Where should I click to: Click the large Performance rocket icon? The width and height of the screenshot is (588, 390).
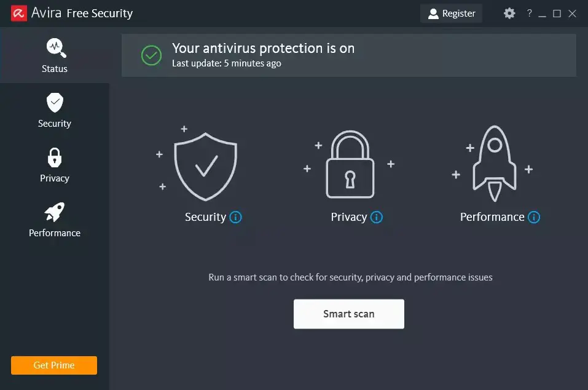pyautogui.click(x=494, y=164)
